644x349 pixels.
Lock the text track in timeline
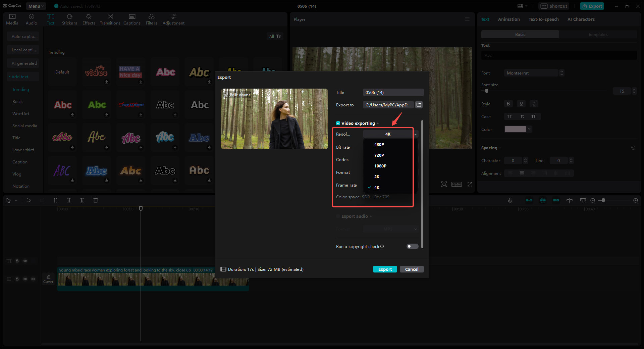(17, 261)
